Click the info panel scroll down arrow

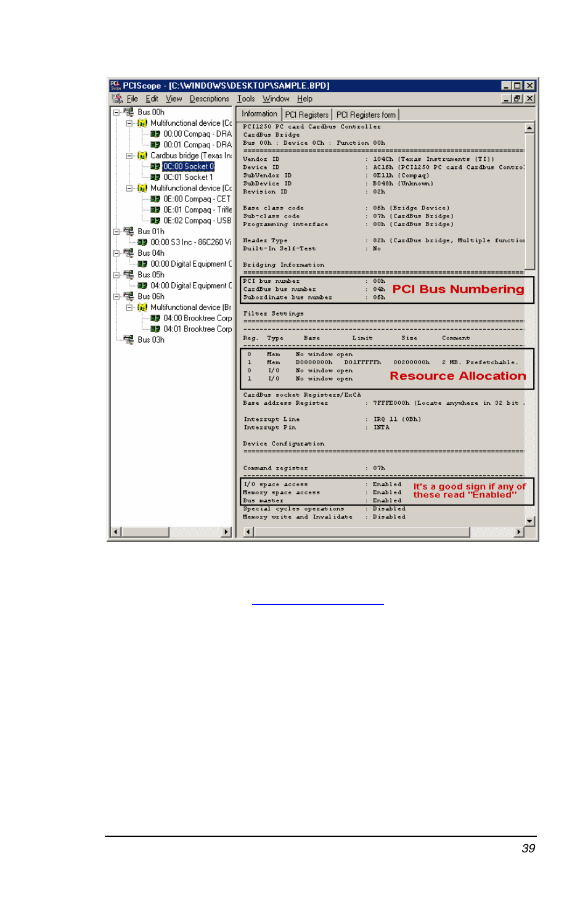click(x=529, y=521)
